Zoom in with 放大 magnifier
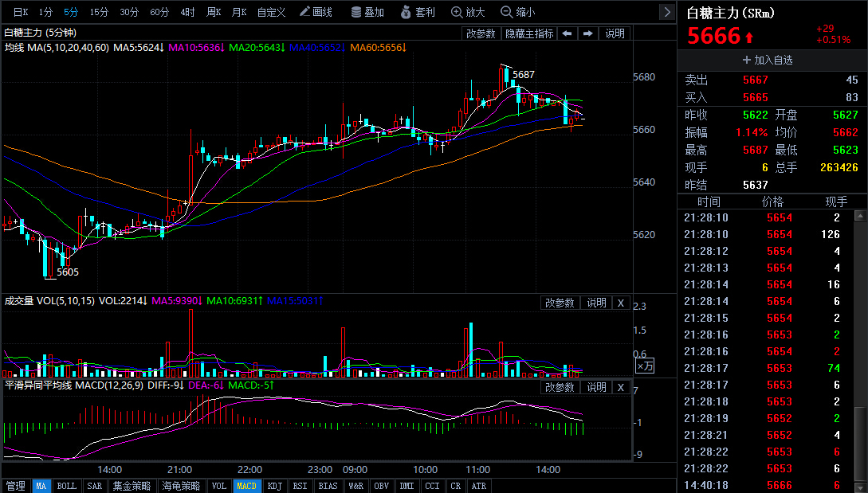The image size is (868, 493). tap(468, 12)
